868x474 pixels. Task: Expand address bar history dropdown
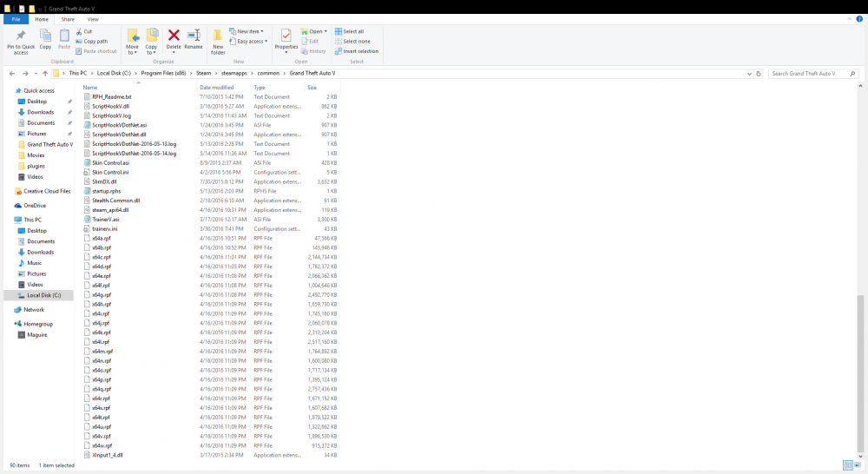pos(750,74)
